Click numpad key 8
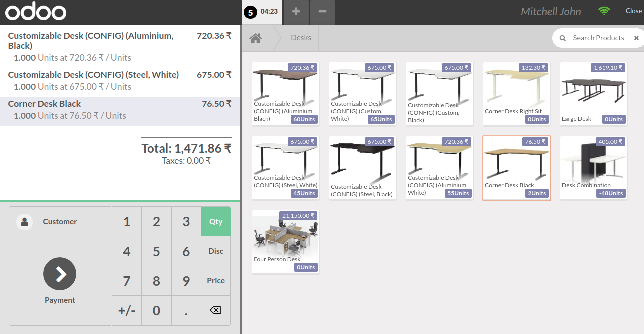 (156, 281)
